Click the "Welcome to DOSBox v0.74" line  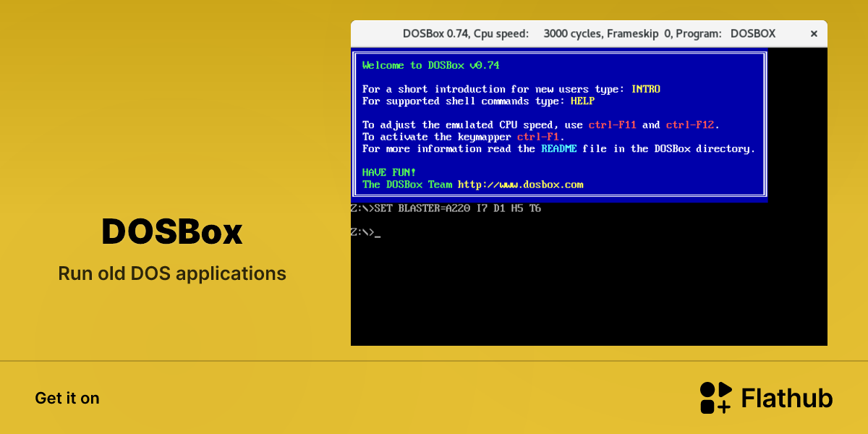click(430, 65)
